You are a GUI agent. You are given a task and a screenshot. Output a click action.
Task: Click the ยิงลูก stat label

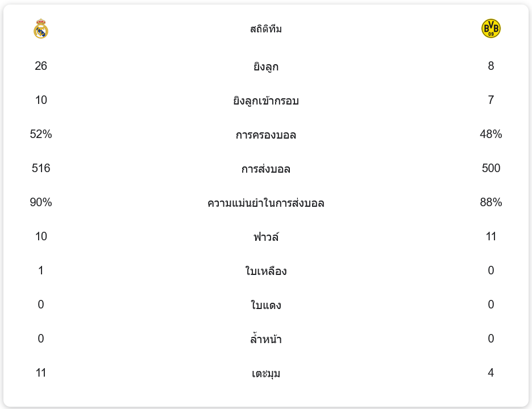(x=266, y=67)
